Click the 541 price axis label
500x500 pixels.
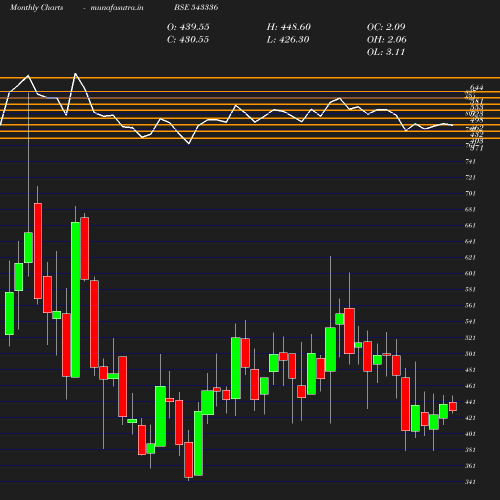pos(470,322)
